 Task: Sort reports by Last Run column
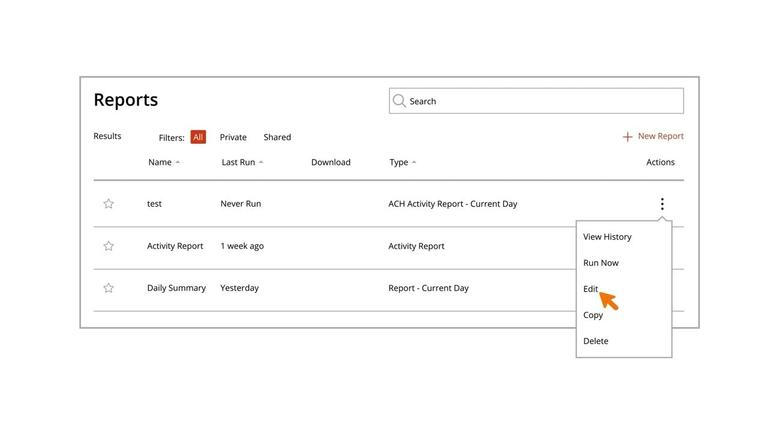tap(242, 162)
